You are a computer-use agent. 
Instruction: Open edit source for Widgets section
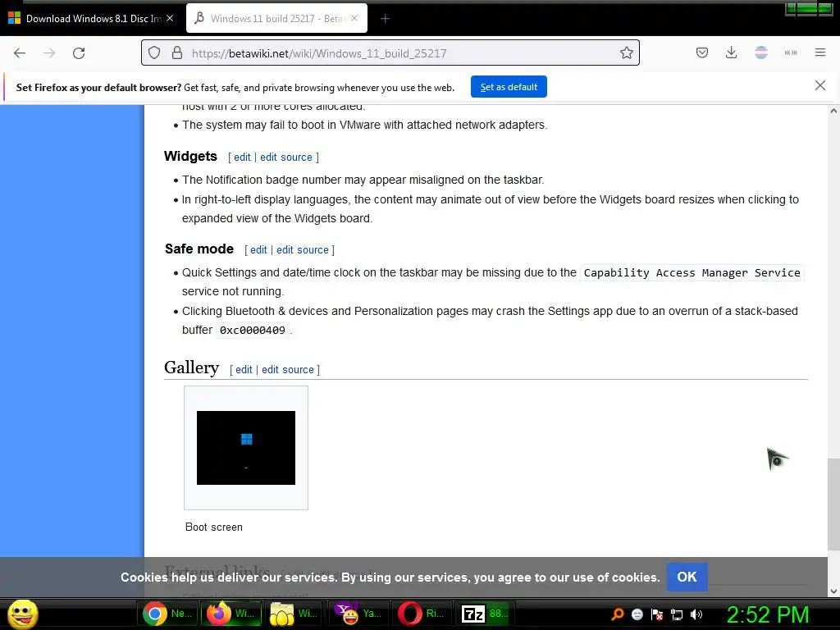point(286,157)
